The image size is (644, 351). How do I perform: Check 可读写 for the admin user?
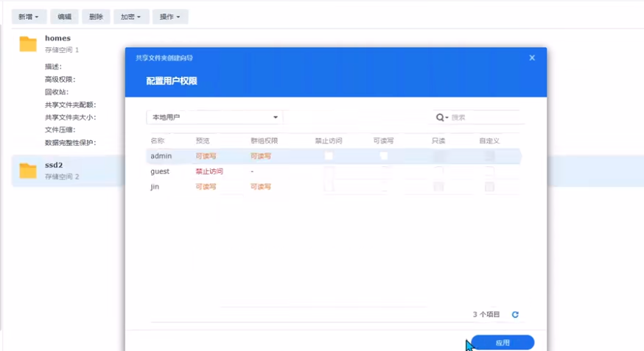coord(384,156)
